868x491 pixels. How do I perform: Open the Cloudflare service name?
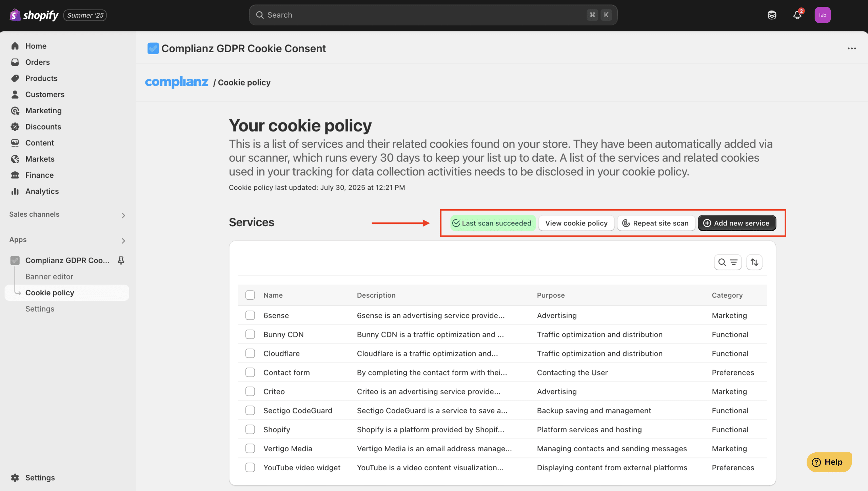[x=281, y=353]
